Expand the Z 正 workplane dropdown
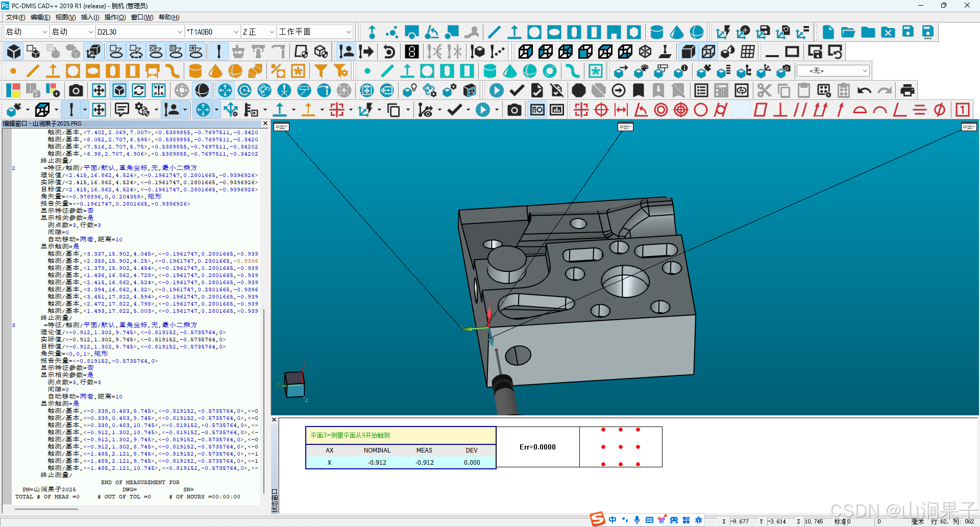The width and height of the screenshot is (980, 527). pos(272,32)
